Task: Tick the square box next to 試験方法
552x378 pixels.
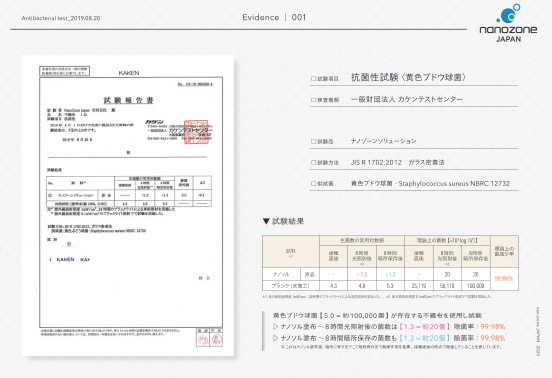Action: click(313, 163)
